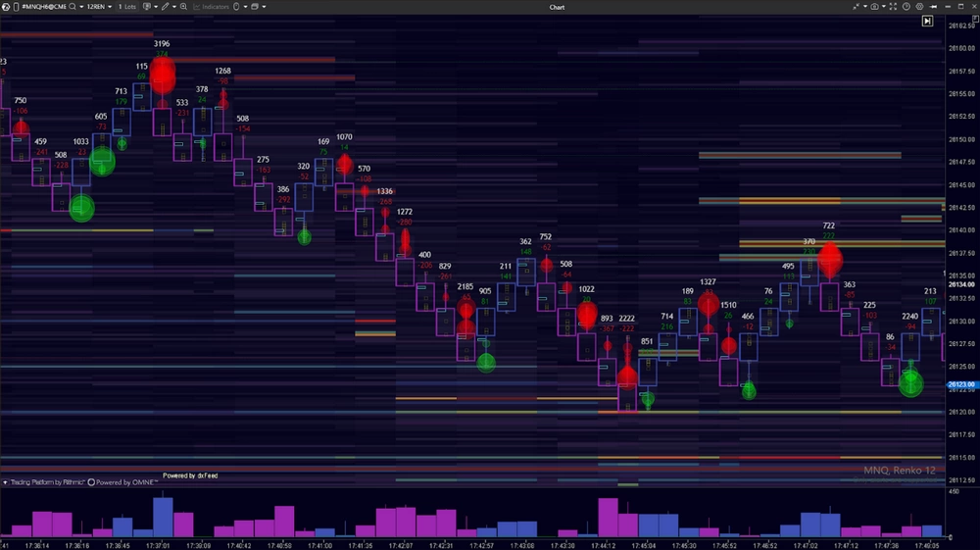Maximize the Chart window

coord(960,6)
